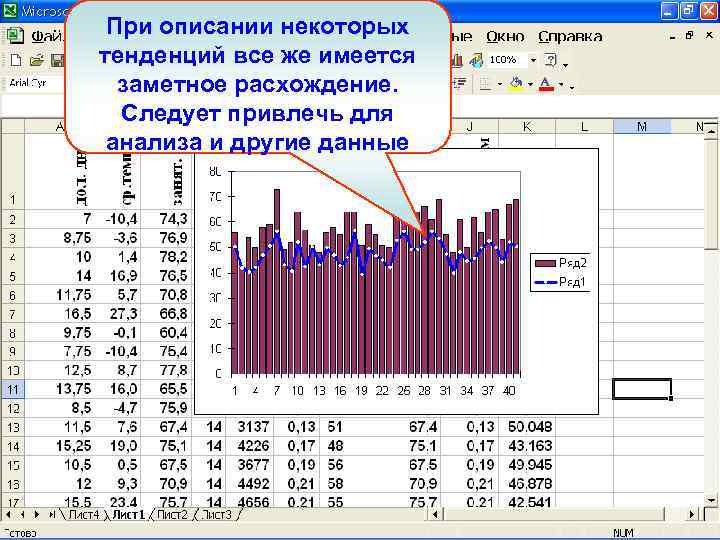The height and width of the screenshot is (540, 720).
Task: Click the horizontal scrollbar left arrow
Action: tap(436, 515)
